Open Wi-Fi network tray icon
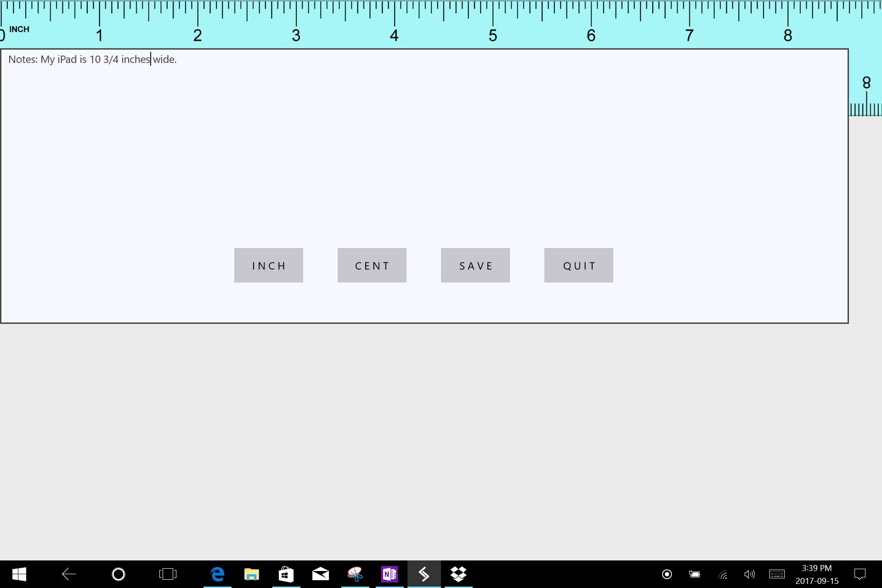Image resolution: width=882 pixels, height=588 pixels. tap(723, 574)
